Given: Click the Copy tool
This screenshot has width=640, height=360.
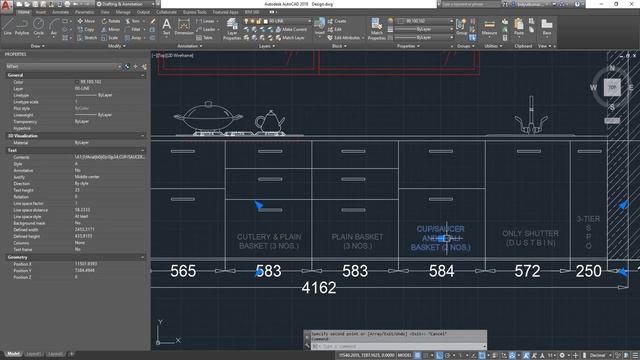Looking at the screenshot, I should pos(86,29).
